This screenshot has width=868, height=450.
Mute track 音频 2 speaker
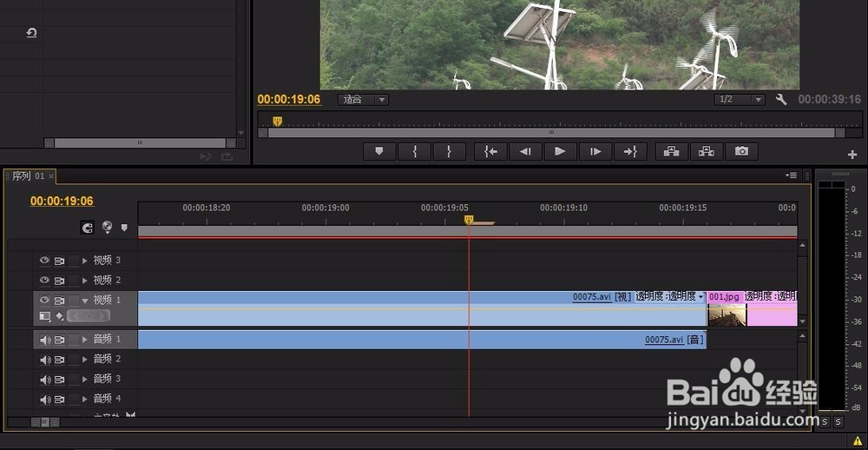pyautogui.click(x=45, y=360)
